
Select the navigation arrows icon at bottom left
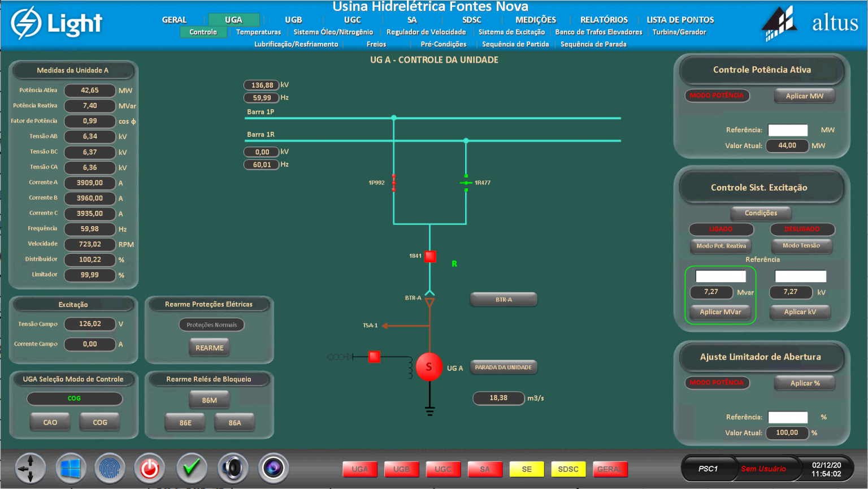[29, 468]
